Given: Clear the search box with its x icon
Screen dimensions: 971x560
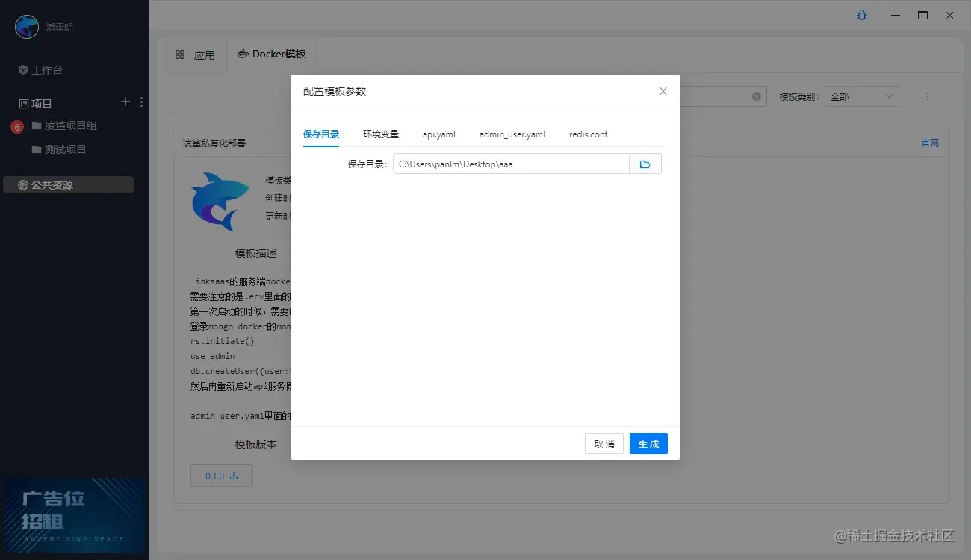Looking at the screenshot, I should [755, 96].
